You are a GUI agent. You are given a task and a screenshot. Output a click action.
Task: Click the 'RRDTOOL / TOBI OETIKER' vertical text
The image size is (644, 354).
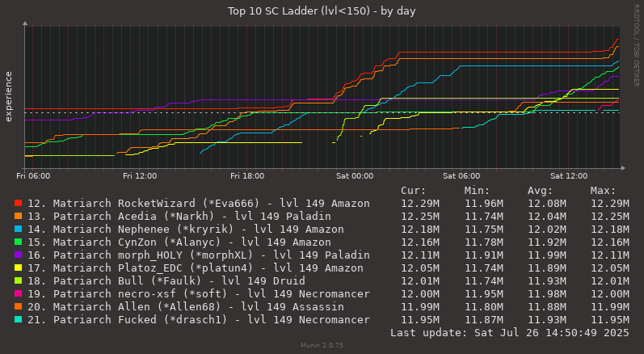[x=636, y=45]
